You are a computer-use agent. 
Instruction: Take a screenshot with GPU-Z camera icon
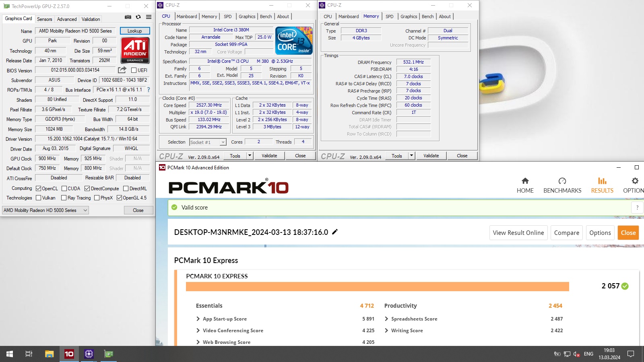[128, 17]
